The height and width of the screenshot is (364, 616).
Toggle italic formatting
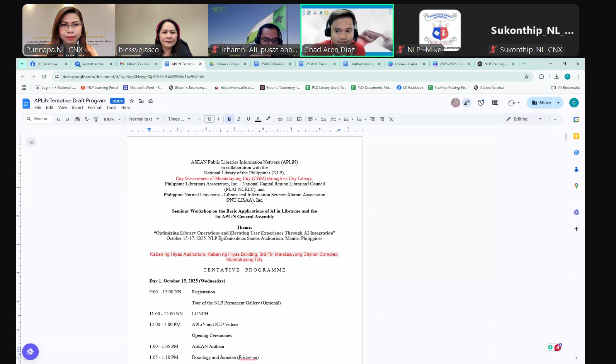[x=239, y=119]
